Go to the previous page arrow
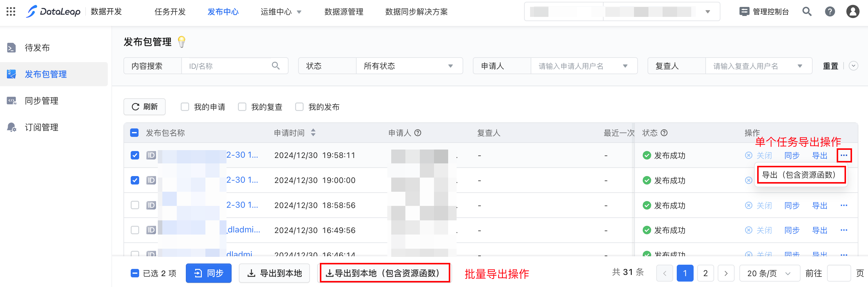The image size is (868, 287). (x=664, y=273)
